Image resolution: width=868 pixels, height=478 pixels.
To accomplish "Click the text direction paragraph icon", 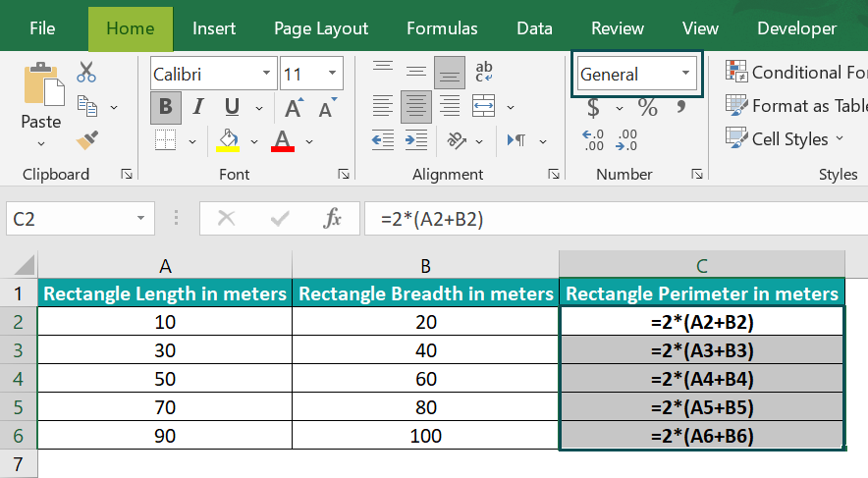I will pos(516,140).
